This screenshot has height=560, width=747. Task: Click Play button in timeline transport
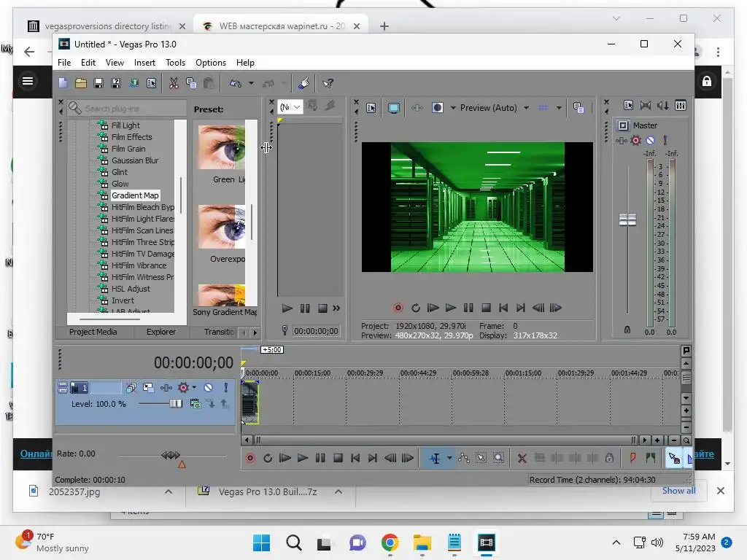point(303,458)
